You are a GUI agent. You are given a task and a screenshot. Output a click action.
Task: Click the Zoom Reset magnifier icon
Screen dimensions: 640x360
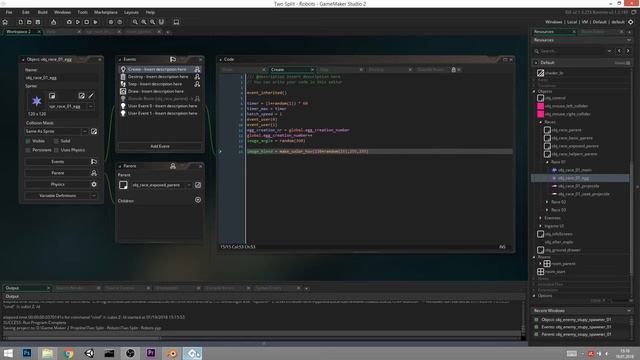pyautogui.click(x=144, y=22)
